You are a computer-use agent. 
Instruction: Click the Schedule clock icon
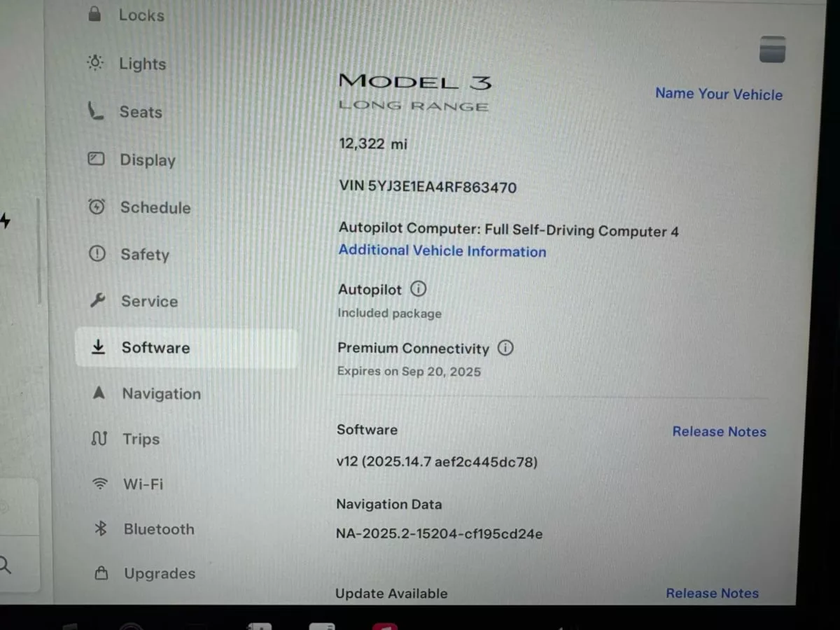click(97, 207)
